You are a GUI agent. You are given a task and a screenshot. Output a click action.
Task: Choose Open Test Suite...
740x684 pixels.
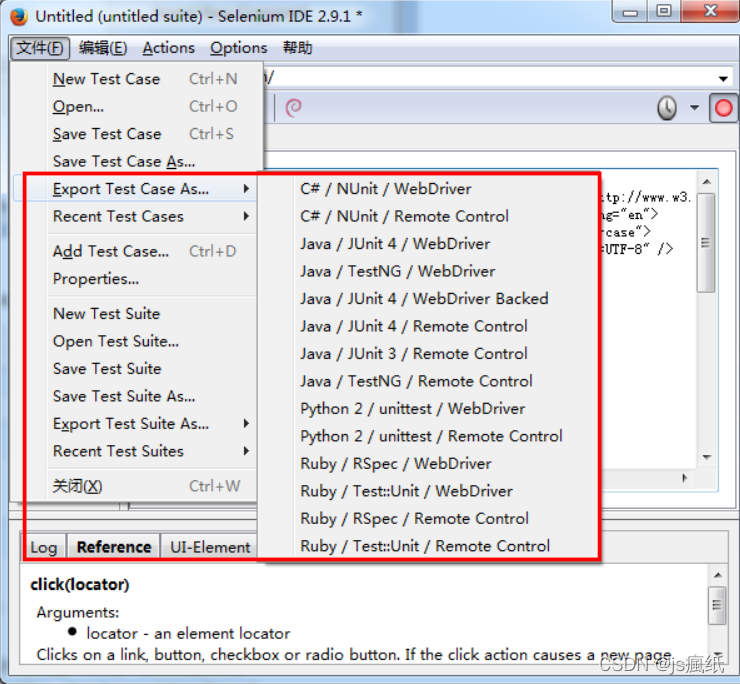tap(137, 341)
